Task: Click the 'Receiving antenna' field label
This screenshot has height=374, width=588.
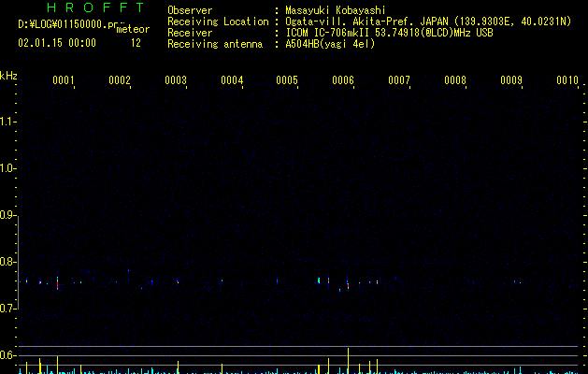Action: tap(215, 44)
